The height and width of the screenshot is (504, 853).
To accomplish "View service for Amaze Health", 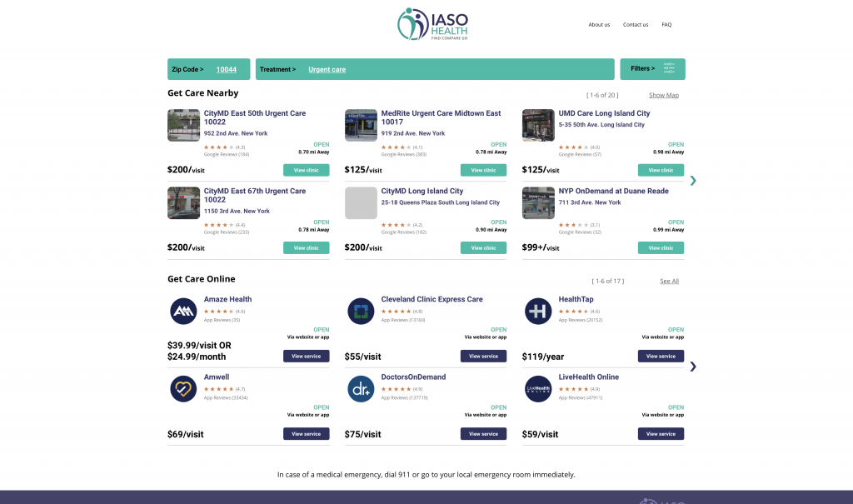I will point(307,356).
